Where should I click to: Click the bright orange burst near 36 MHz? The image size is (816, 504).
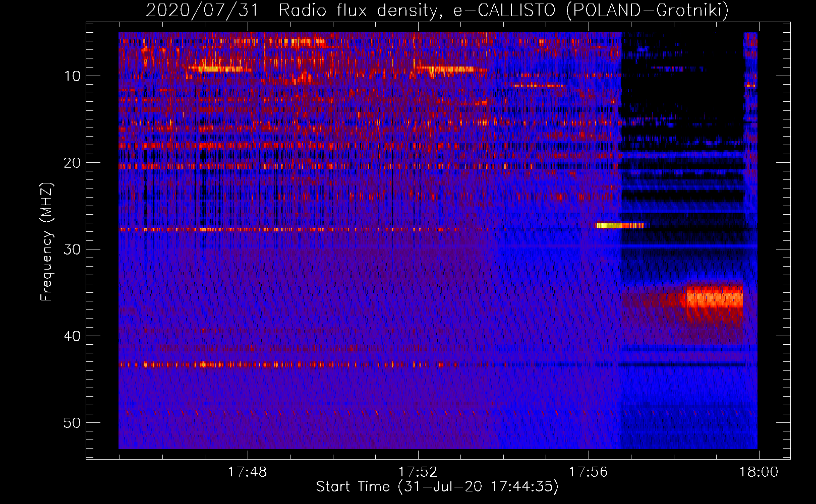(714, 297)
